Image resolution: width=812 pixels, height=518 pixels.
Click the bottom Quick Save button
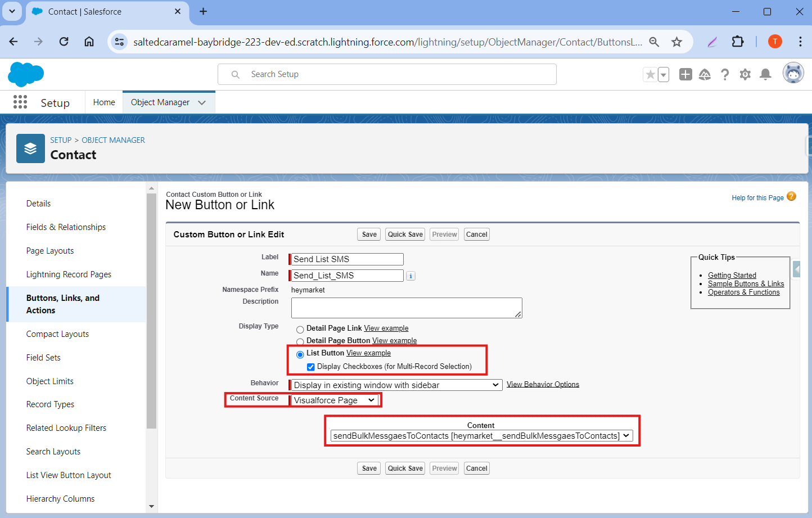pyautogui.click(x=405, y=469)
